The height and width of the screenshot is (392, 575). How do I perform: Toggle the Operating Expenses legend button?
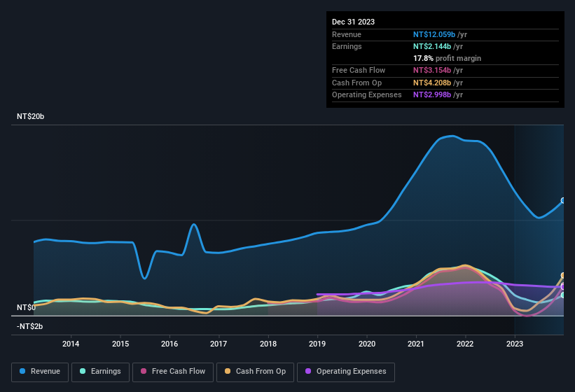tap(346, 372)
